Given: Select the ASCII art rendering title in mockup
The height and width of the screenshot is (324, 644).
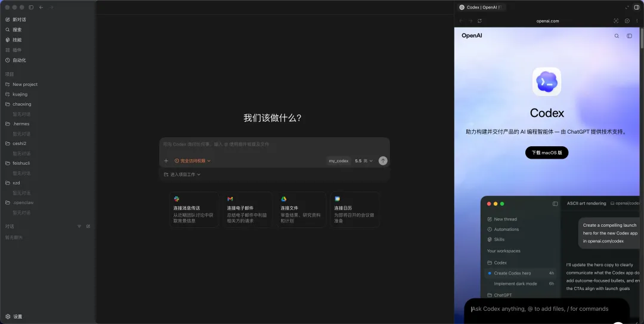Looking at the screenshot, I should [587, 203].
